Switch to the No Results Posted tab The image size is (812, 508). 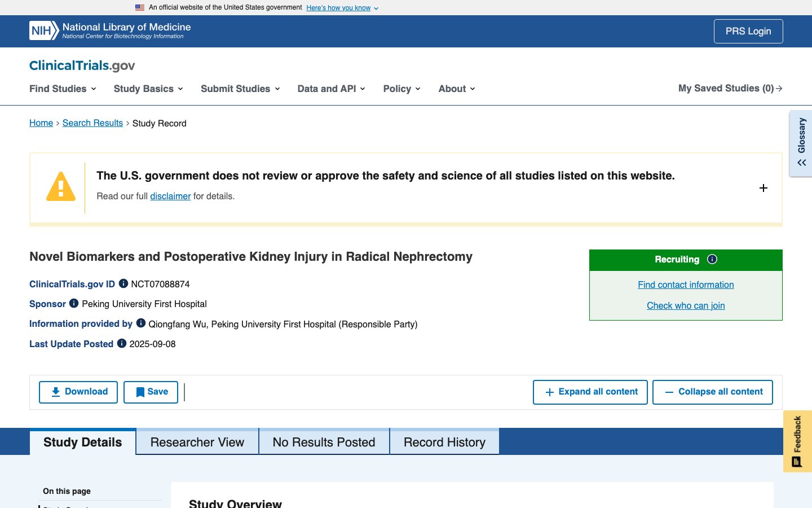(x=324, y=442)
